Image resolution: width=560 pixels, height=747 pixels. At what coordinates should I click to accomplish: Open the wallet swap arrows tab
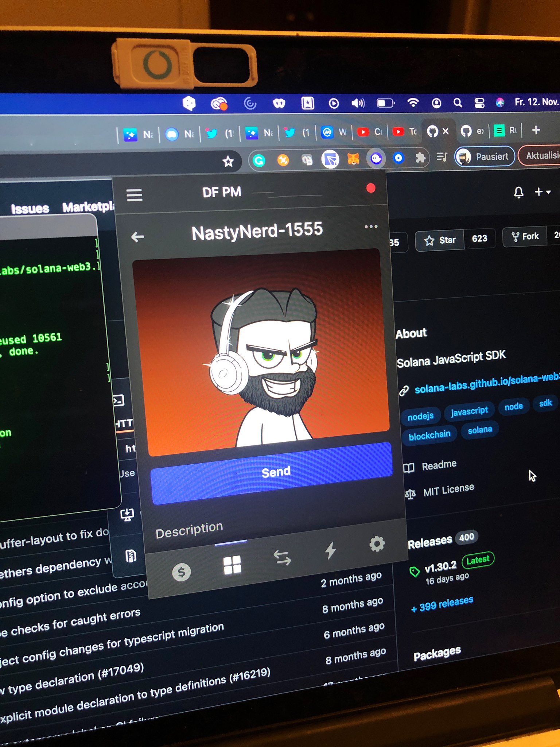click(x=282, y=557)
